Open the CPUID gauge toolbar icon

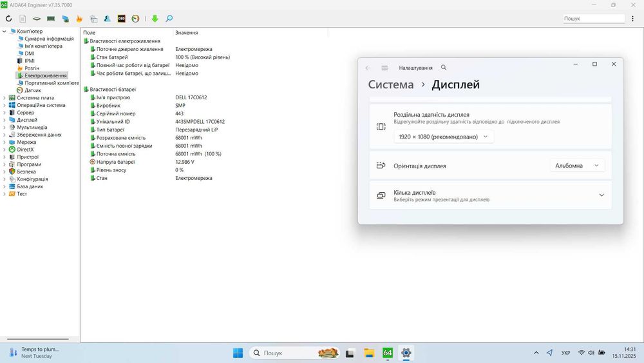tap(135, 19)
